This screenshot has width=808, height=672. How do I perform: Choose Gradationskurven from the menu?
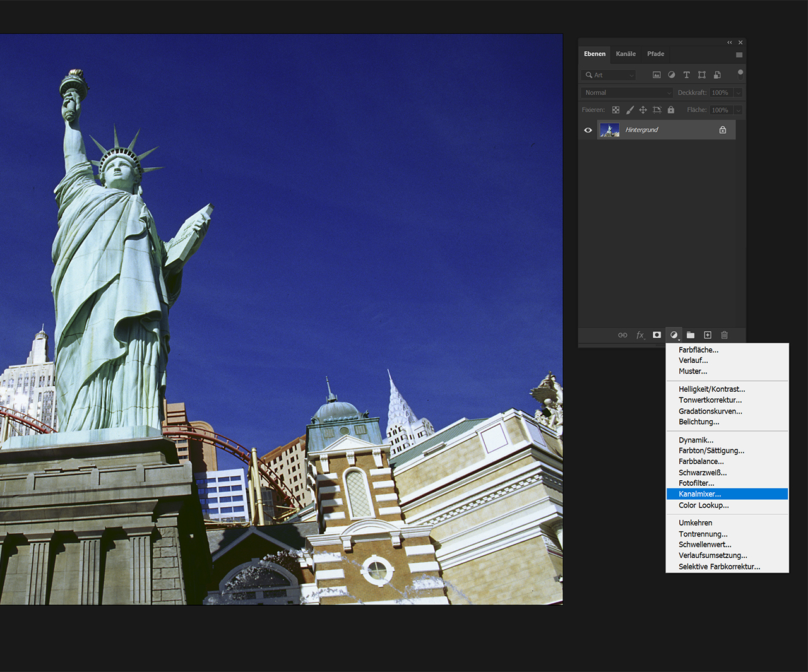click(x=710, y=411)
